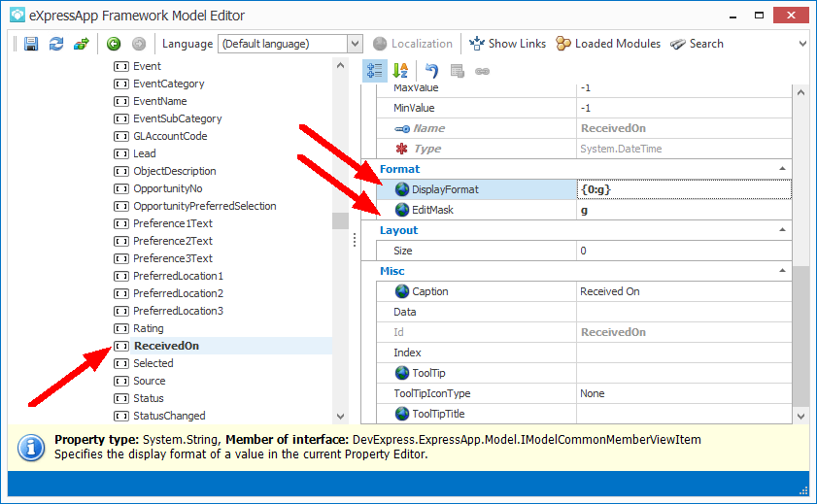Click the GLAccountCode node icon
The width and height of the screenshot is (817, 504).
pyautogui.click(x=121, y=136)
